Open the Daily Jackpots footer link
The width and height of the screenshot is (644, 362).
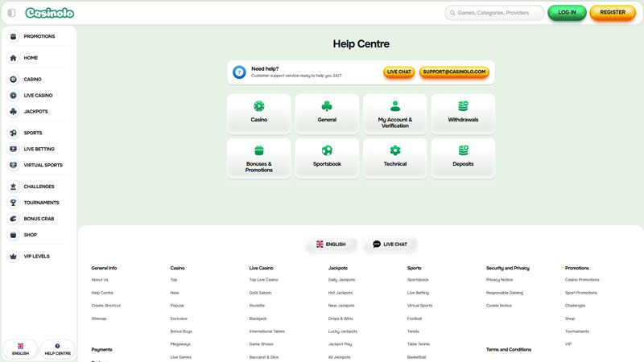(x=341, y=280)
